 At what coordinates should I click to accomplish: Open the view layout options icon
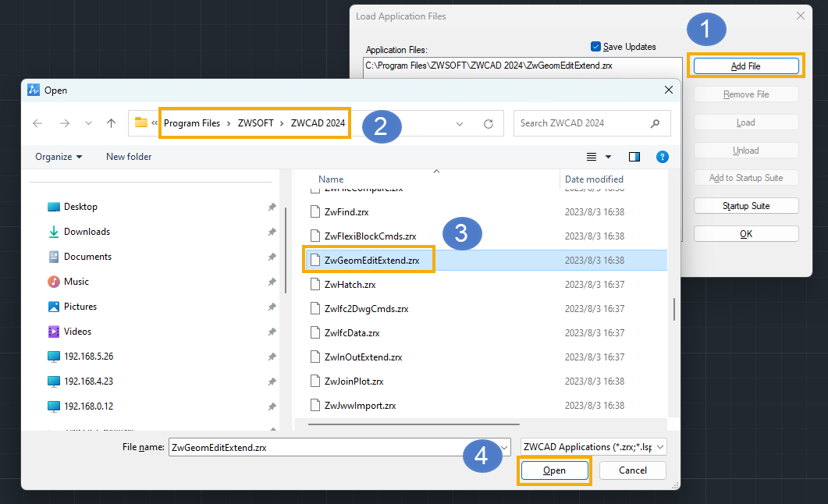[x=592, y=157]
